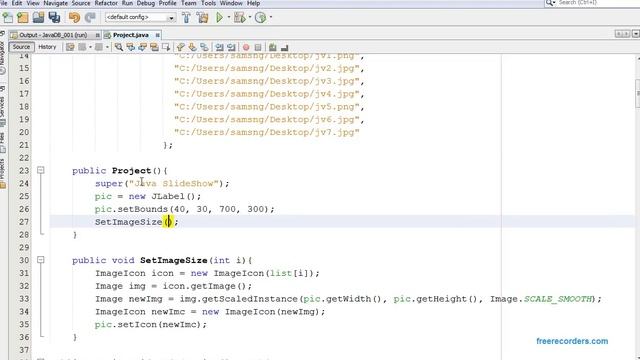The width and height of the screenshot is (640, 360).
Task: Close the Project.java tab
Action: pyautogui.click(x=158, y=35)
